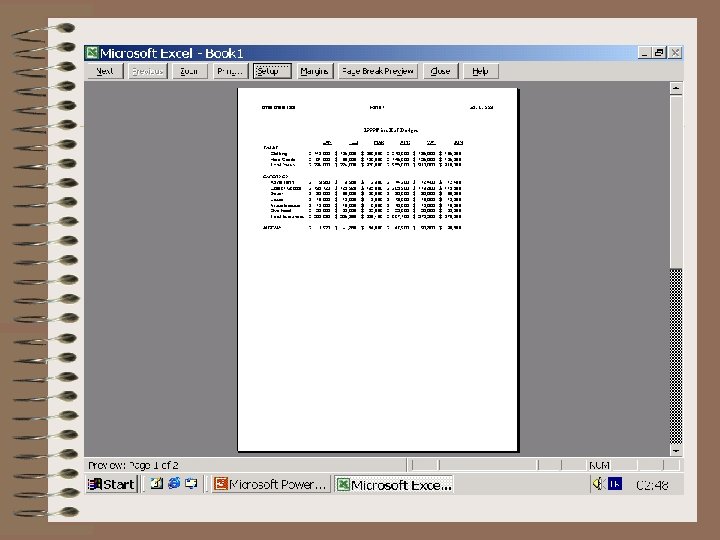Toggle the Zoom button
The height and width of the screenshot is (540, 720).
click(189, 71)
